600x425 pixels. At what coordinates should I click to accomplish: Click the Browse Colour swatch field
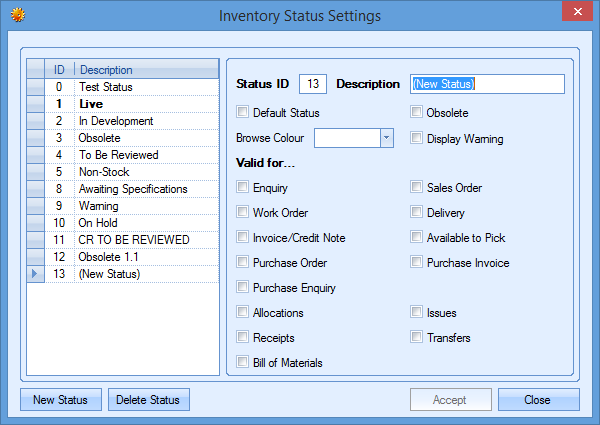346,138
